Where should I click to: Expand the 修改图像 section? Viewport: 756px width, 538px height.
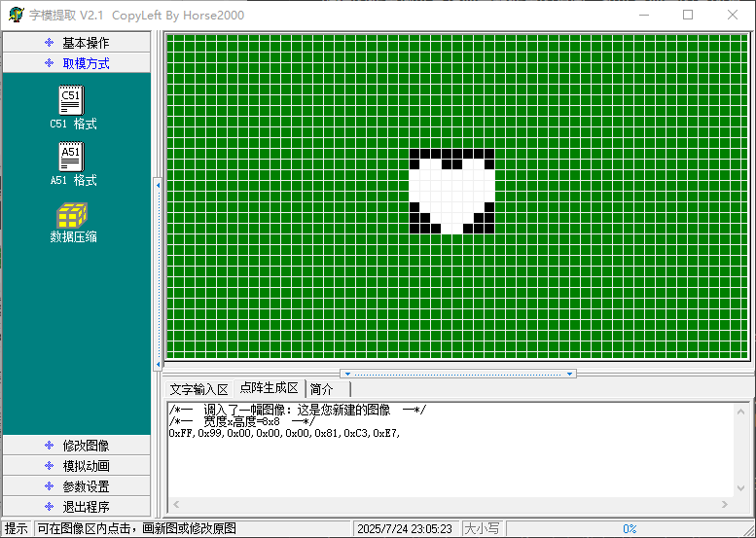(x=77, y=446)
